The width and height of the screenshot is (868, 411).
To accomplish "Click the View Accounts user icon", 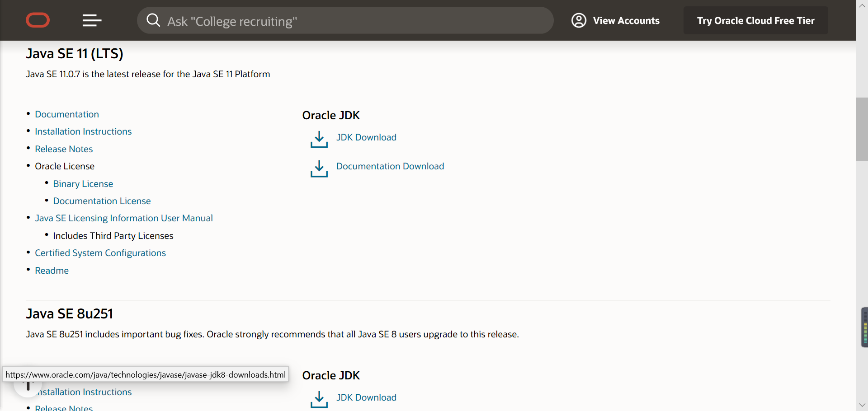I will (x=579, y=20).
